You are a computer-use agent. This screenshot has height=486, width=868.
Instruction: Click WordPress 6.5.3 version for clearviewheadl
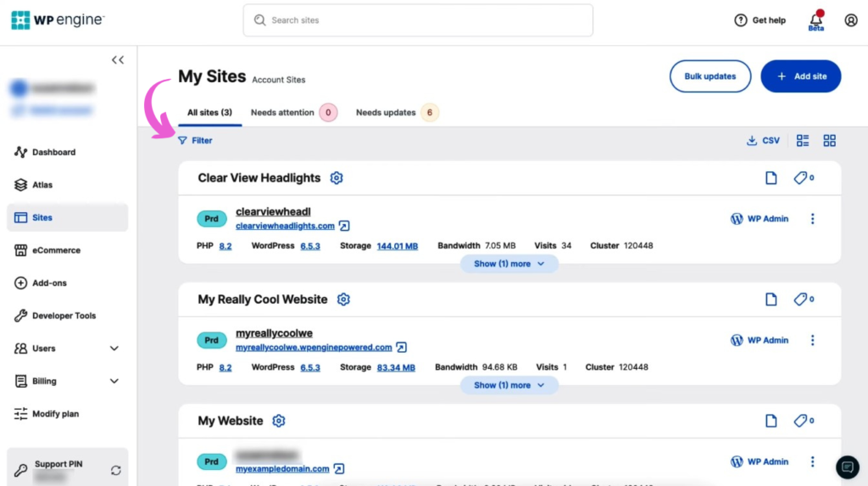coord(310,246)
